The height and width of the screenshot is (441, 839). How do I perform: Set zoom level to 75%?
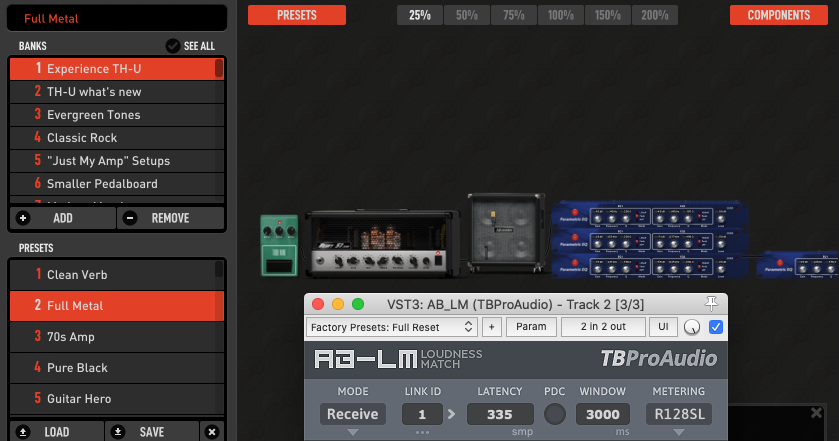[514, 15]
